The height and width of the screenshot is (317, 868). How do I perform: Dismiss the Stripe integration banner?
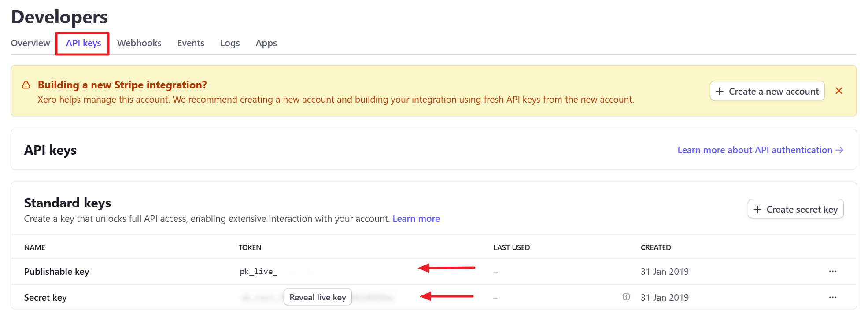click(x=839, y=91)
